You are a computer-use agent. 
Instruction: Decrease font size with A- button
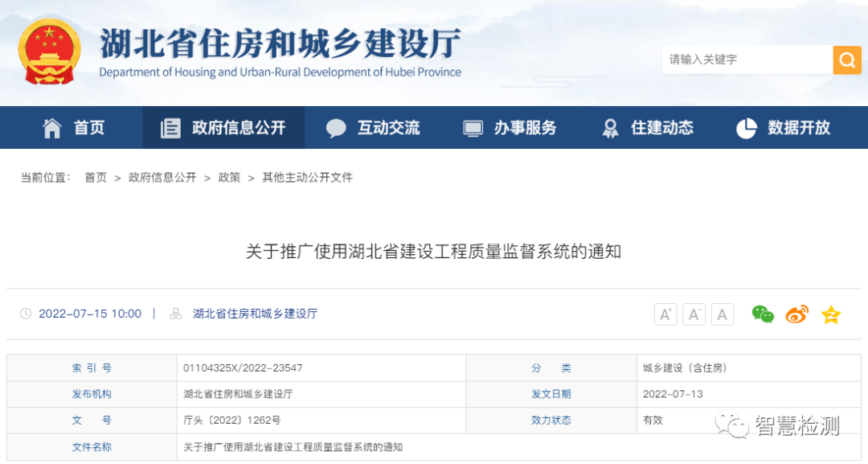point(694,314)
